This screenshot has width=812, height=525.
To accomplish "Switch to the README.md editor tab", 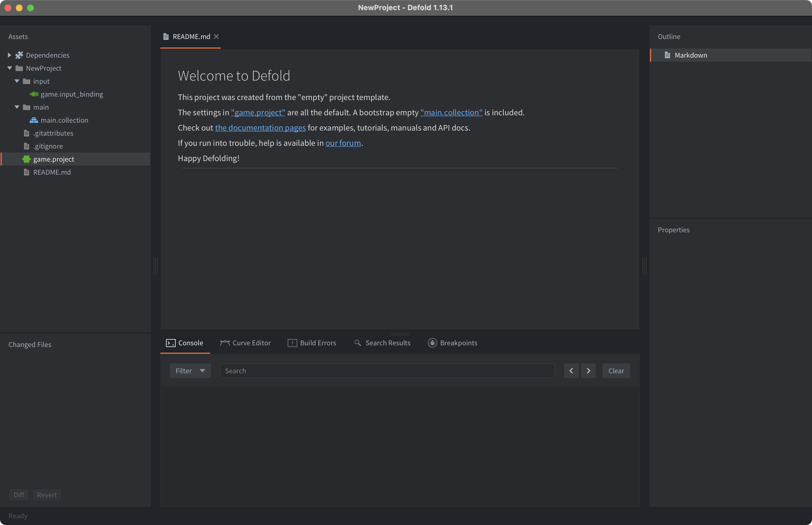I will point(190,36).
